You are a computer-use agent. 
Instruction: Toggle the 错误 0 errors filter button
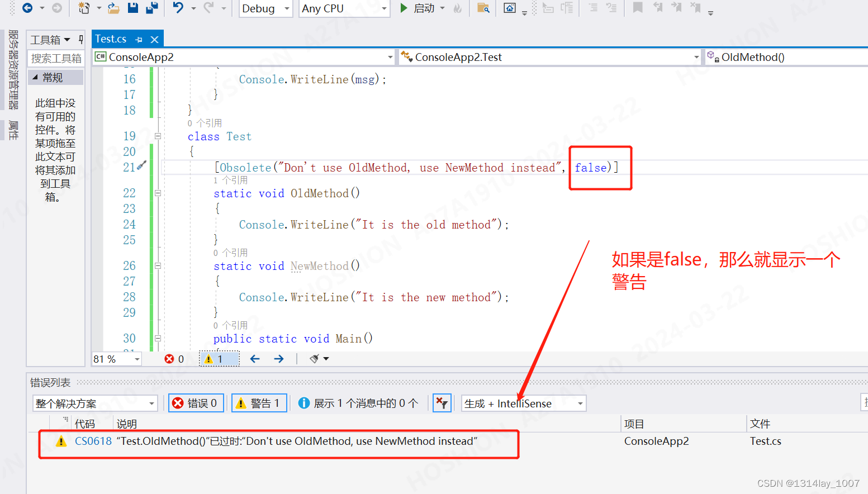[x=196, y=403]
